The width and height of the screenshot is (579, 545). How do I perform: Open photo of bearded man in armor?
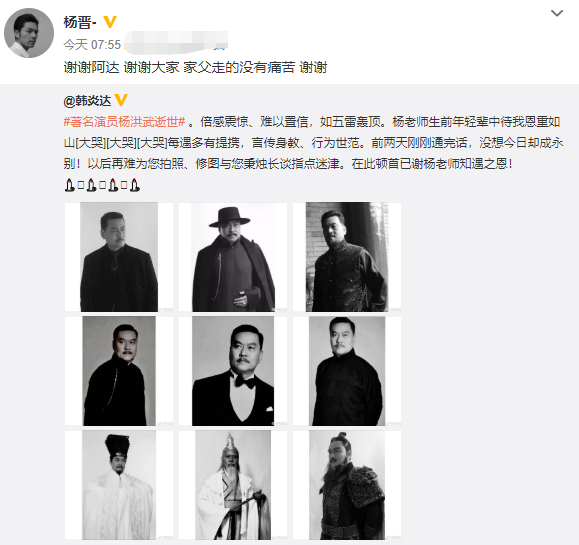[x=347, y=485]
